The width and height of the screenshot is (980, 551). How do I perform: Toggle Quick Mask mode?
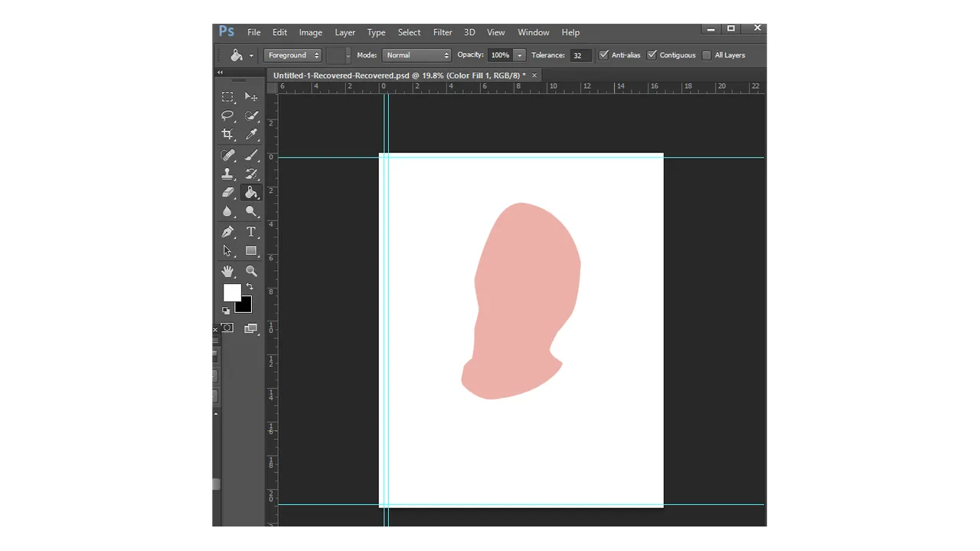[227, 328]
